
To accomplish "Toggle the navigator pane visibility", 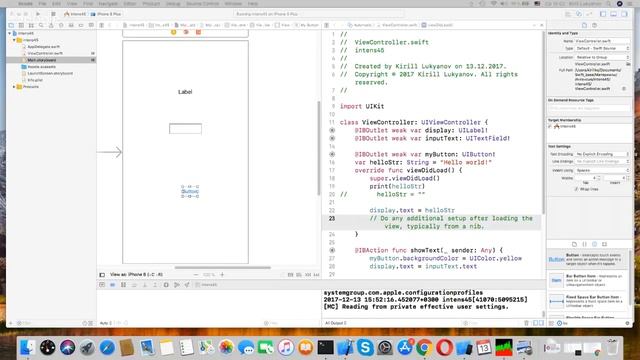I will 603,14.
